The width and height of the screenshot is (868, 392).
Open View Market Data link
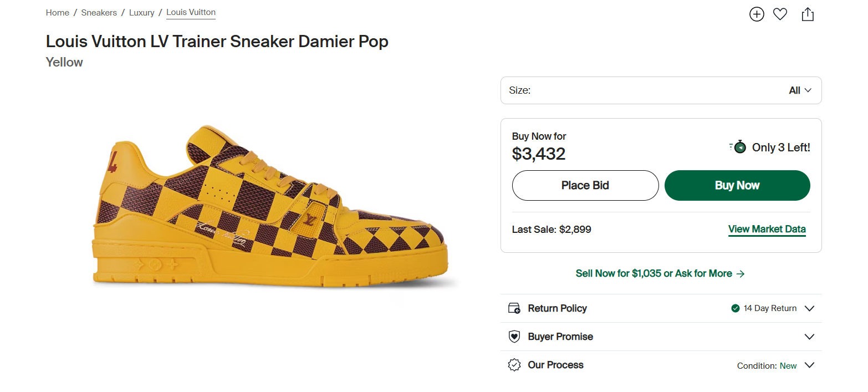click(767, 229)
